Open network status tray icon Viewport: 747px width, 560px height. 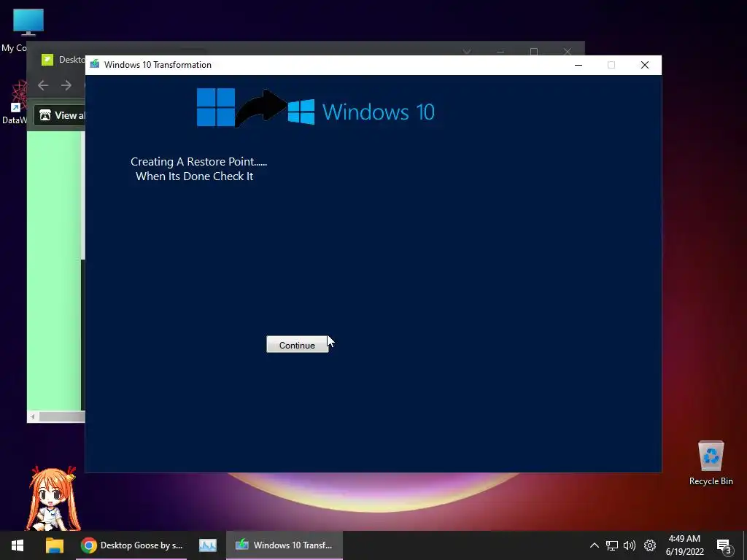pos(612,545)
